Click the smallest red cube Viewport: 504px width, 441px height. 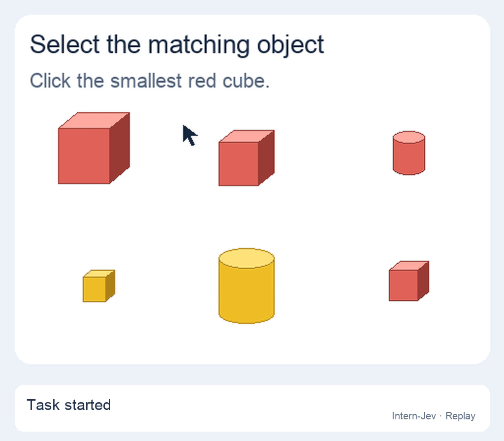point(409,281)
